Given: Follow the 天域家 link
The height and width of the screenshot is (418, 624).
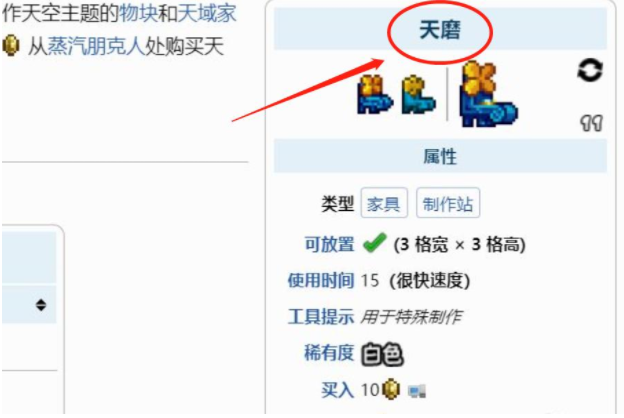Looking at the screenshot, I should [207, 13].
